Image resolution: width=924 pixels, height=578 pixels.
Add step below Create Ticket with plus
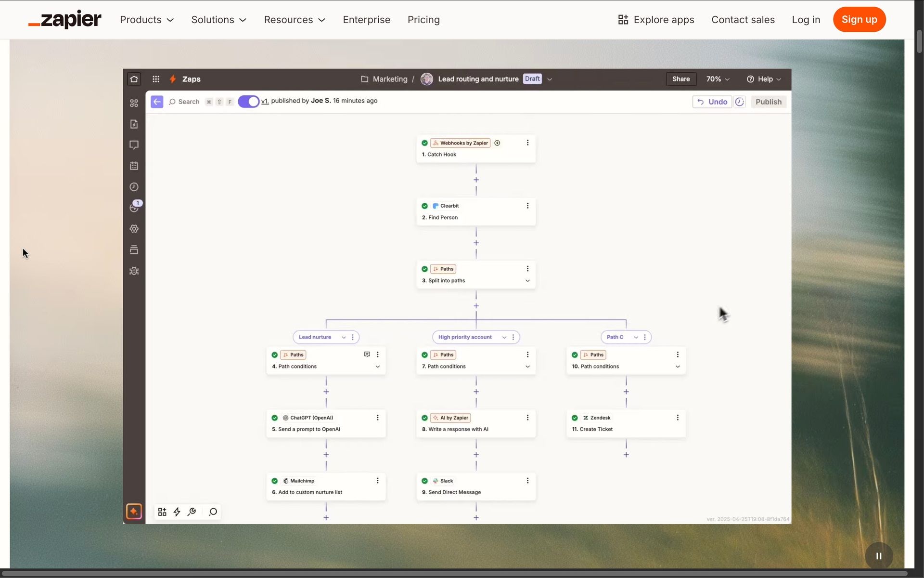pyautogui.click(x=626, y=455)
